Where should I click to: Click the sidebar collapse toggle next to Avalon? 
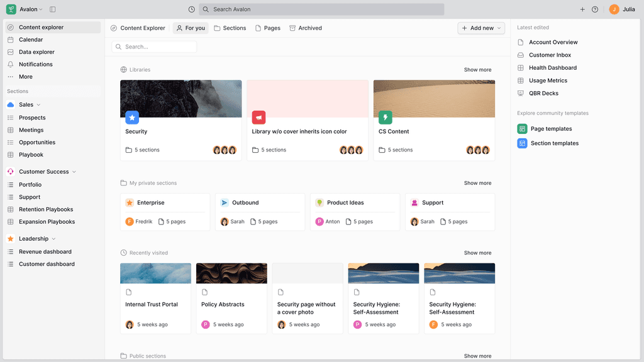coord(53,9)
